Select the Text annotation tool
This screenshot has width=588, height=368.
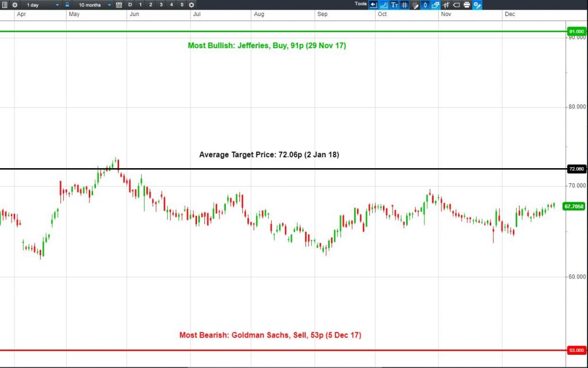394,5
